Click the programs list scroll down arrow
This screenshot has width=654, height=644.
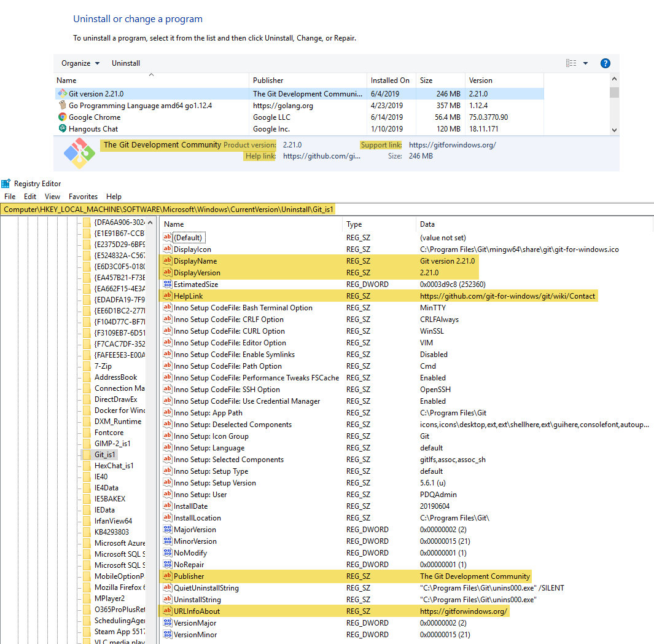[x=614, y=130]
